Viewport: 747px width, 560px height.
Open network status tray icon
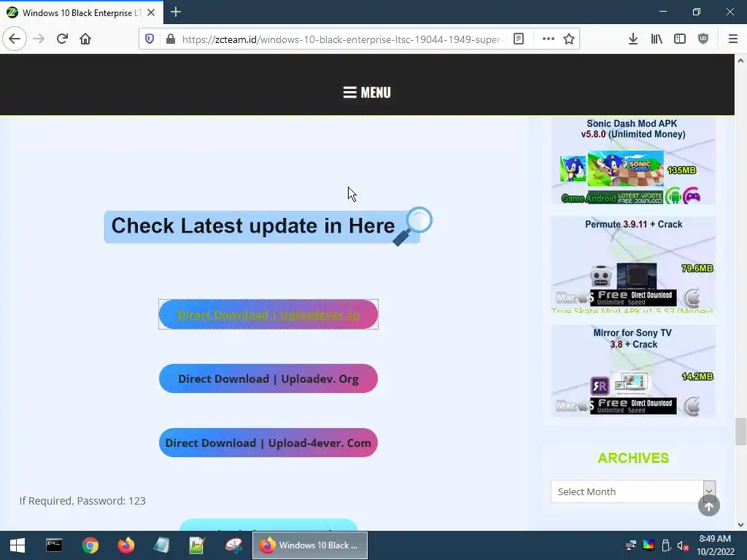coord(631,545)
